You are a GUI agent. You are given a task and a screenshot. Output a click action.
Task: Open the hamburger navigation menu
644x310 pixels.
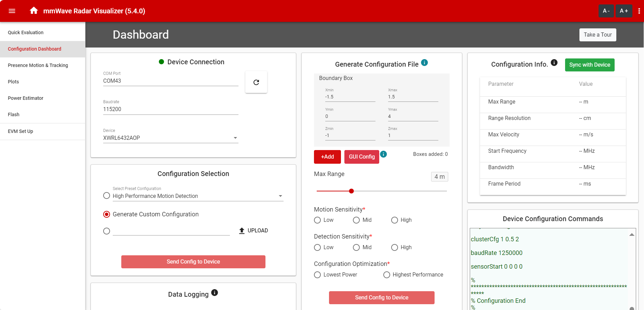coord(12,11)
